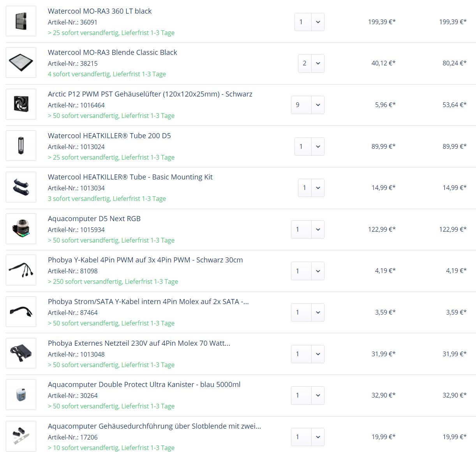Image resolution: width=476 pixels, height=452 pixels.
Task: Click the Arctic P12 PWM PST Gehäuselüfter title
Action: pyautogui.click(x=150, y=94)
